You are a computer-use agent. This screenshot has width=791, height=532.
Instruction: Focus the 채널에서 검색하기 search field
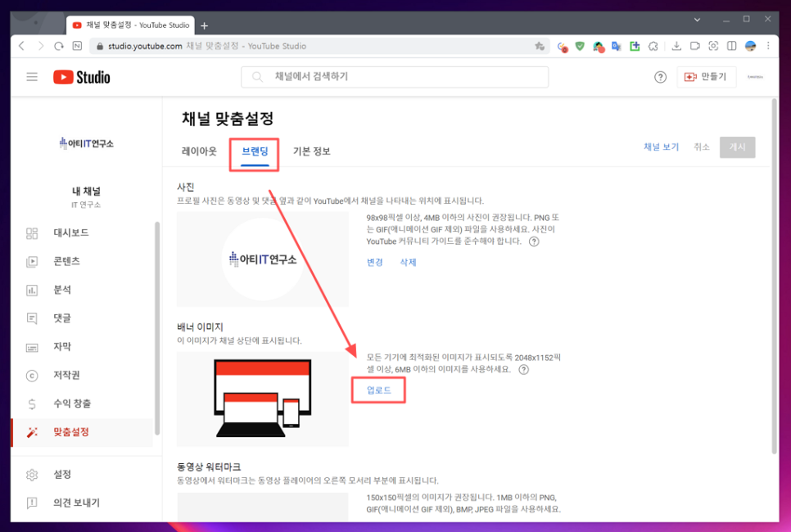coord(395,77)
